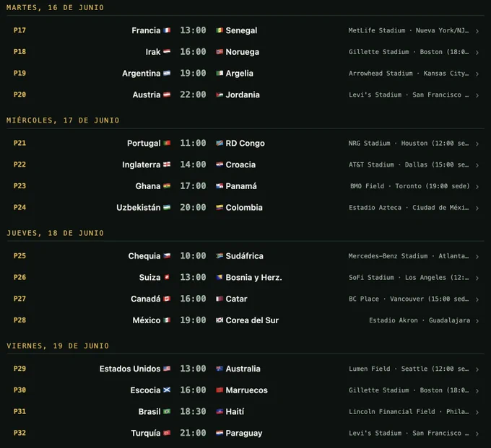Click the France flag icon in match P17
This screenshot has height=448, width=491.
tap(167, 30)
